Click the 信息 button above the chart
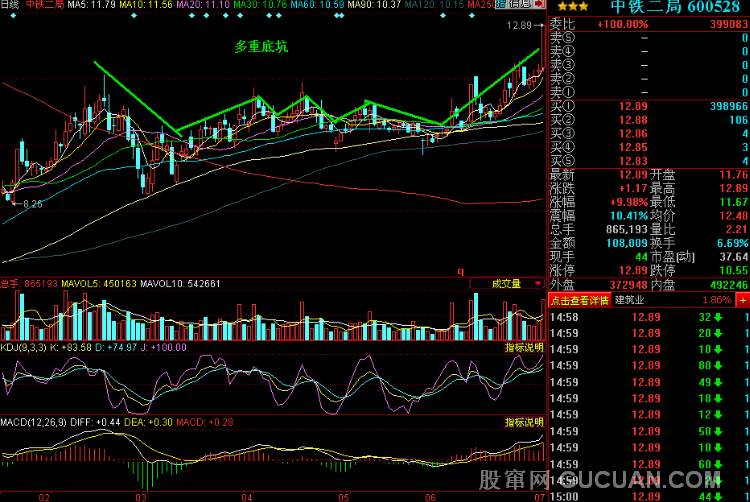 click(x=520, y=4)
